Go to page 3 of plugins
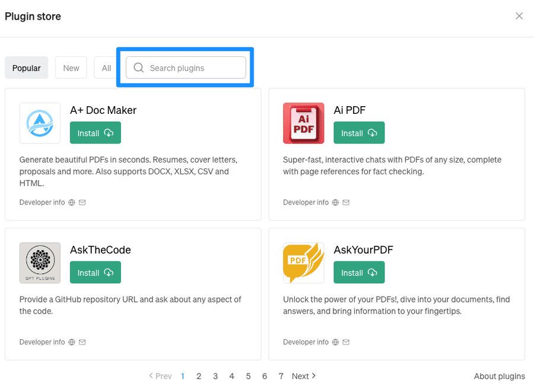 (215, 376)
